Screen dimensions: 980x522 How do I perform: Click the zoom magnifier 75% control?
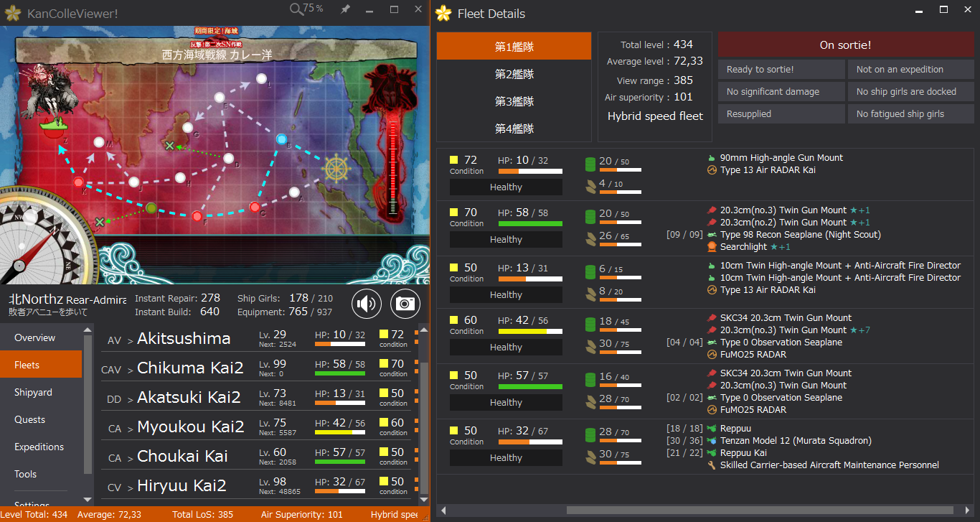click(306, 9)
